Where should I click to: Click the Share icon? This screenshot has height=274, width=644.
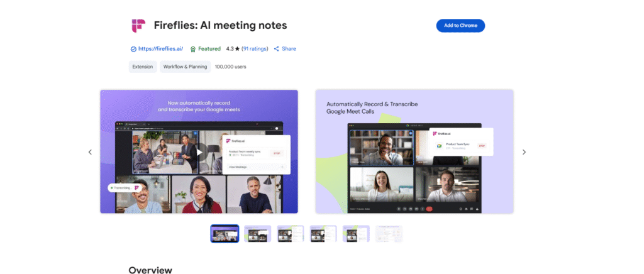[277, 49]
